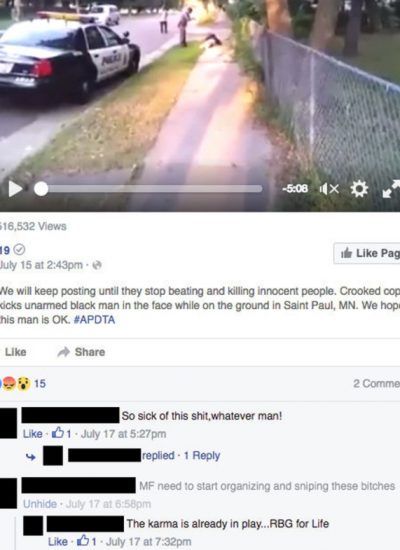
Task: Open the 2 Comments link
Action: pos(376,383)
